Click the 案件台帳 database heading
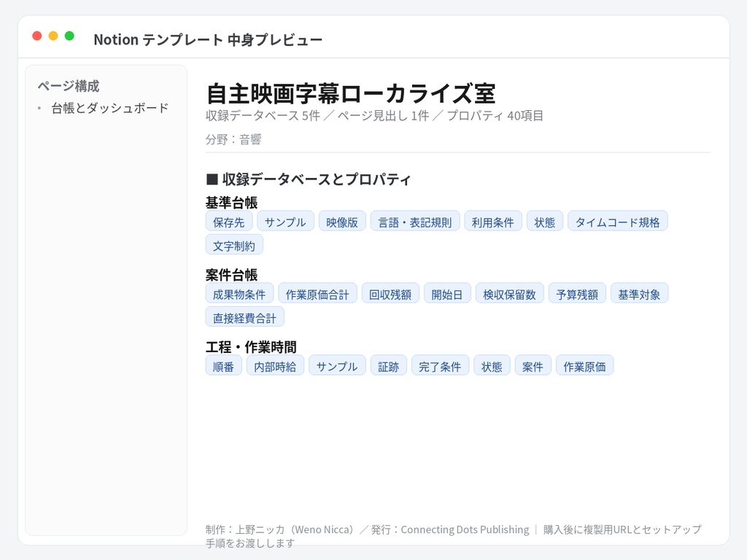This screenshot has width=747, height=560. (231, 275)
